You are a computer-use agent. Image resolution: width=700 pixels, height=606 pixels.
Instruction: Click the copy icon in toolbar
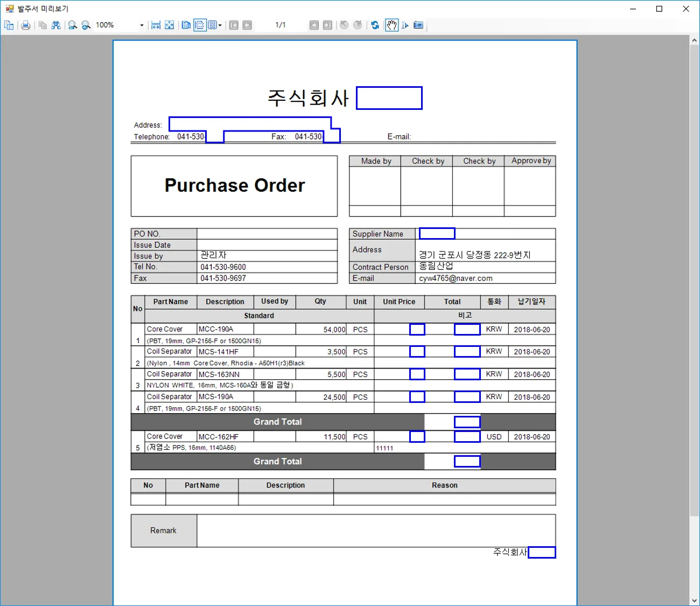point(43,25)
